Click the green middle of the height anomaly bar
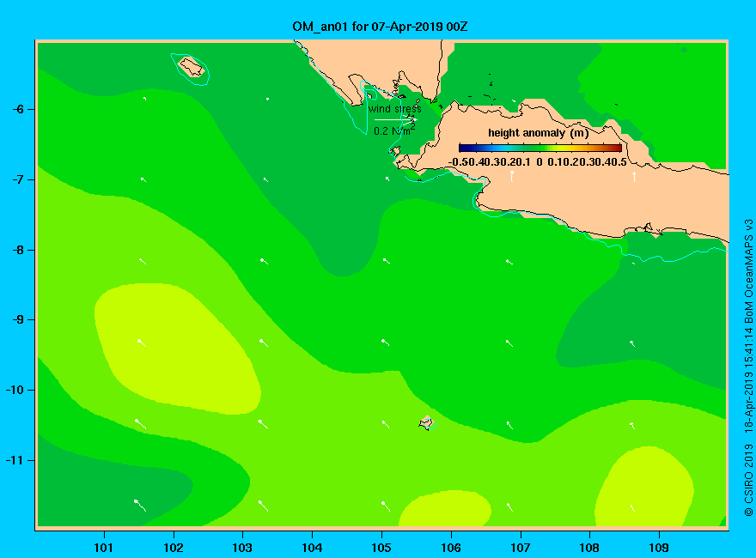The width and height of the screenshot is (756, 558). click(x=540, y=148)
